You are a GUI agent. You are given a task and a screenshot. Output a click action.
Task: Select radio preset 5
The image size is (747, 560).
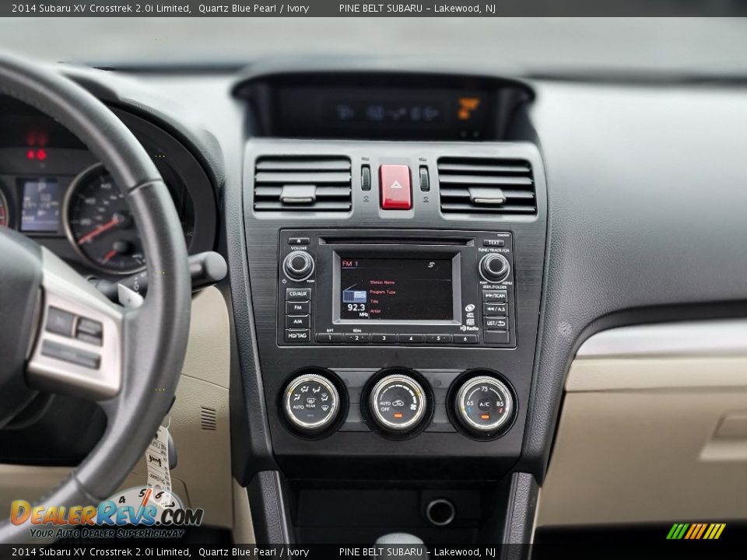438,338
